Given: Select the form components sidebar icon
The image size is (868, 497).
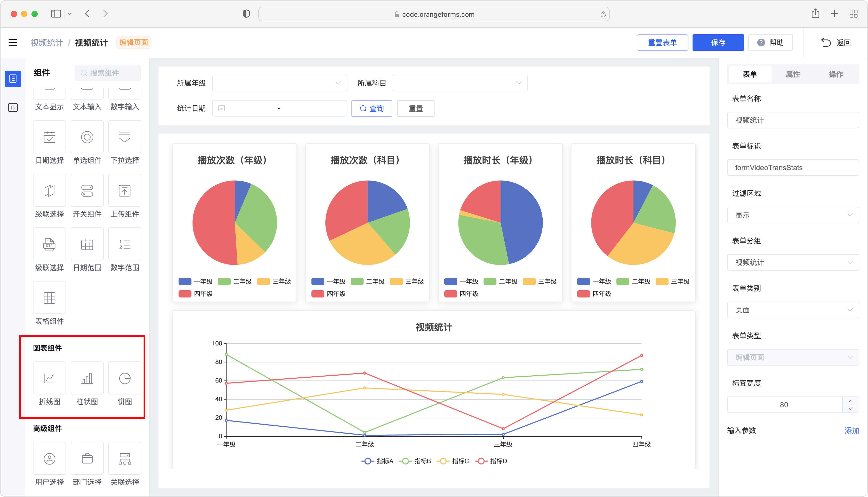Looking at the screenshot, I should coord(13,79).
